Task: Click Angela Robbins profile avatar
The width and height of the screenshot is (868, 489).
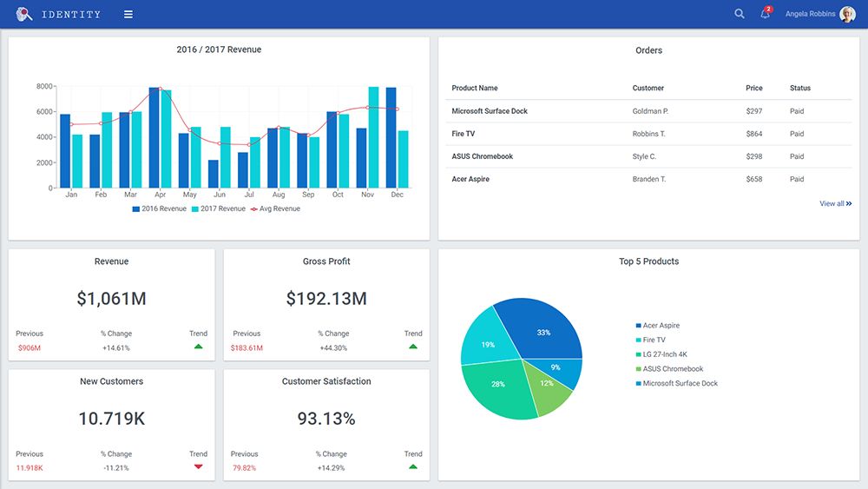Action: (x=847, y=14)
